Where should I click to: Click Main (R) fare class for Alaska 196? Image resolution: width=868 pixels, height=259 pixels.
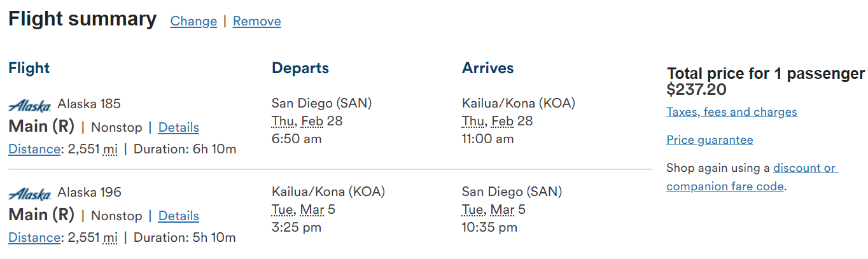[x=41, y=216]
